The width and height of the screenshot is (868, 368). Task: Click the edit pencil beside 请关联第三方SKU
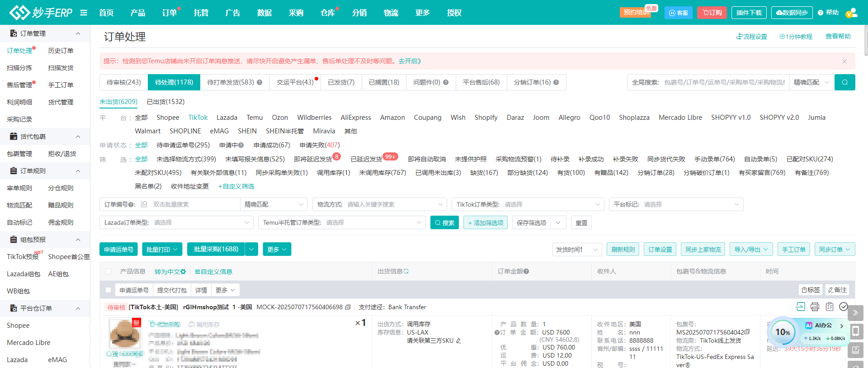click(458, 341)
